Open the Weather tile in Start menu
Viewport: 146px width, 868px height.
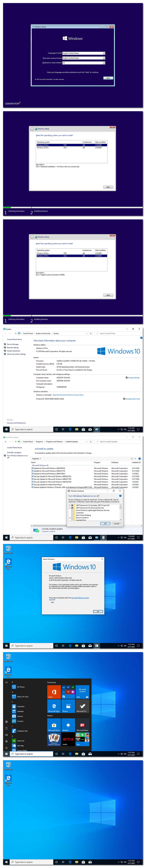tap(68, 725)
